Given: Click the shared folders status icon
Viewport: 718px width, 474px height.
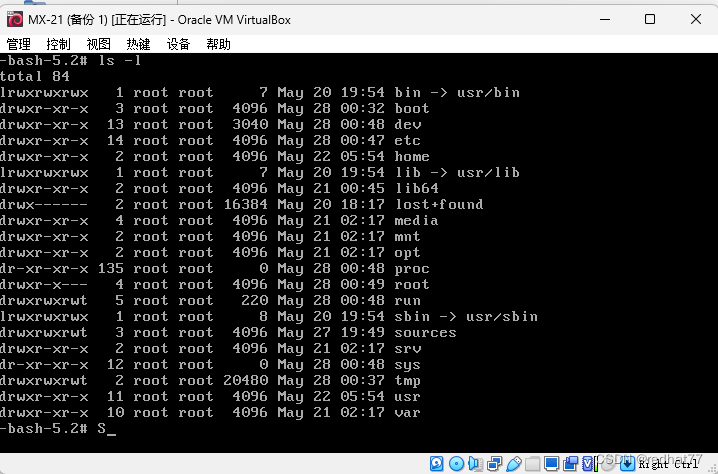Looking at the screenshot, I should [533, 463].
